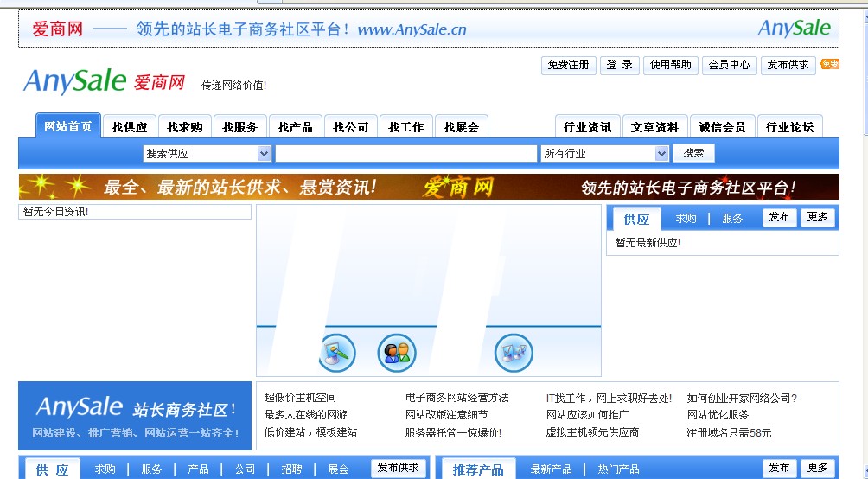Open the 找供应 tab

coord(129,127)
